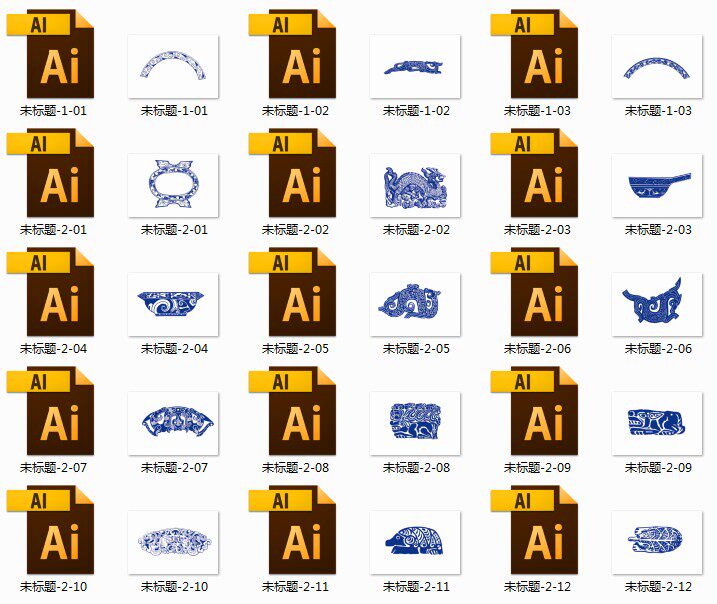
Task: Click the 未标题-2-09 crouching tiger thumbnail
Action: click(x=657, y=423)
